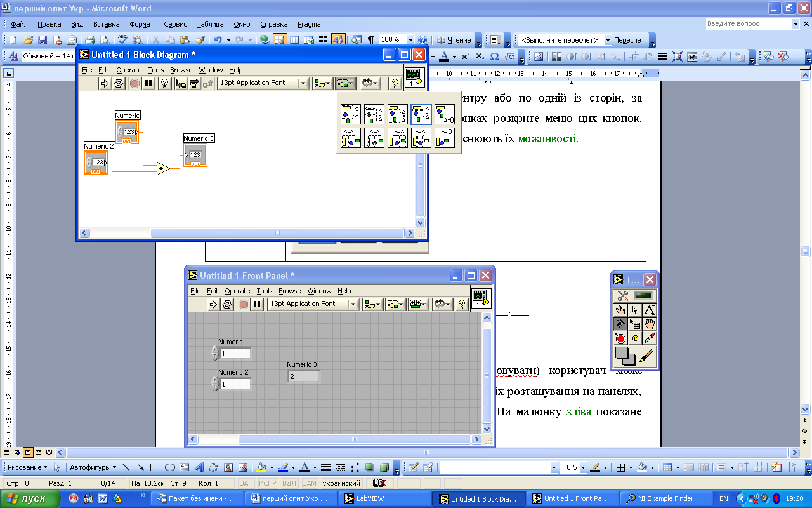Open Reorder dropdown in Front Panel toolbar
Viewport: 812px width, 508px height.
coord(443,304)
